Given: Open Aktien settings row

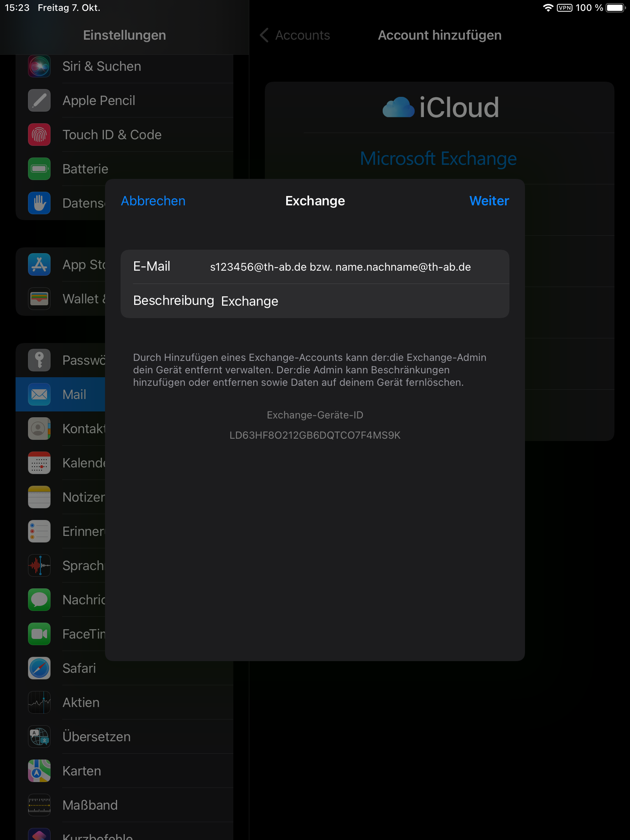Looking at the screenshot, I should [x=124, y=702].
